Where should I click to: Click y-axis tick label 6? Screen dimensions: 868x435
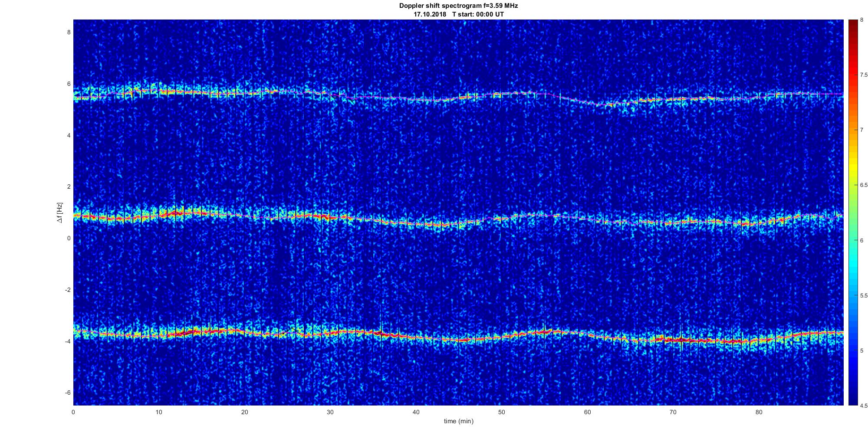click(x=69, y=84)
